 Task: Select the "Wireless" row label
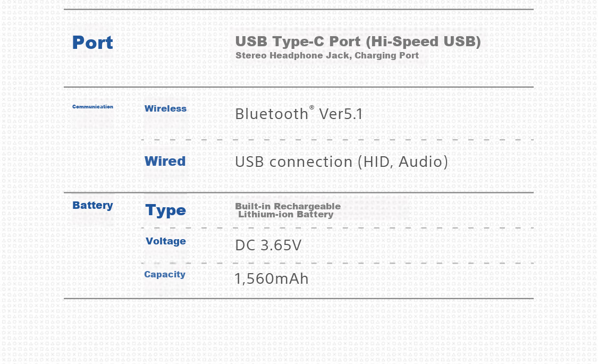click(165, 108)
